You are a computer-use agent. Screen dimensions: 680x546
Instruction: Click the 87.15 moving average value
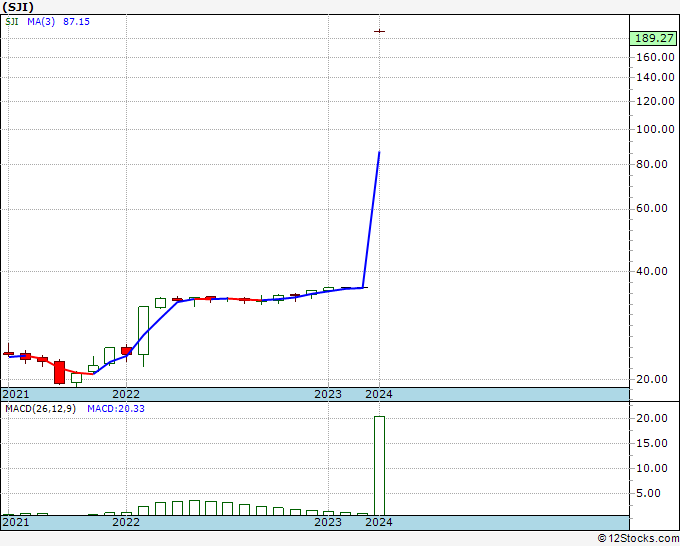(x=76, y=21)
